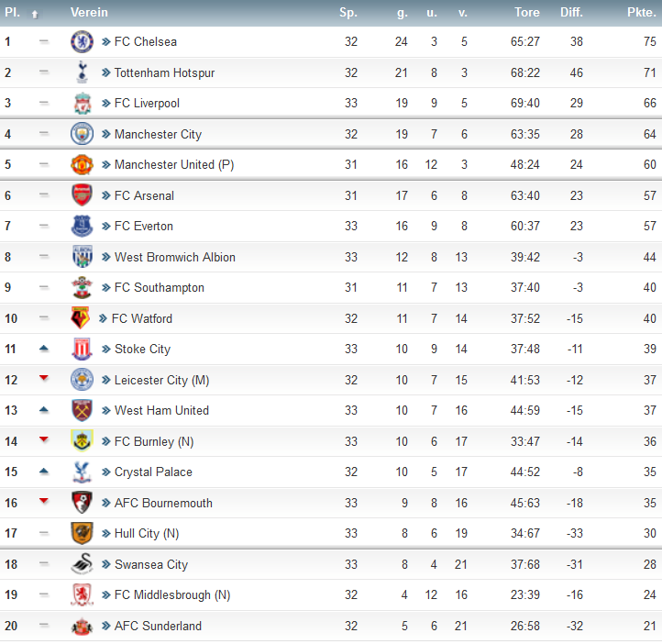The width and height of the screenshot is (662, 644).
Task: Click the Pkte. column header
Action: pyautogui.click(x=641, y=12)
